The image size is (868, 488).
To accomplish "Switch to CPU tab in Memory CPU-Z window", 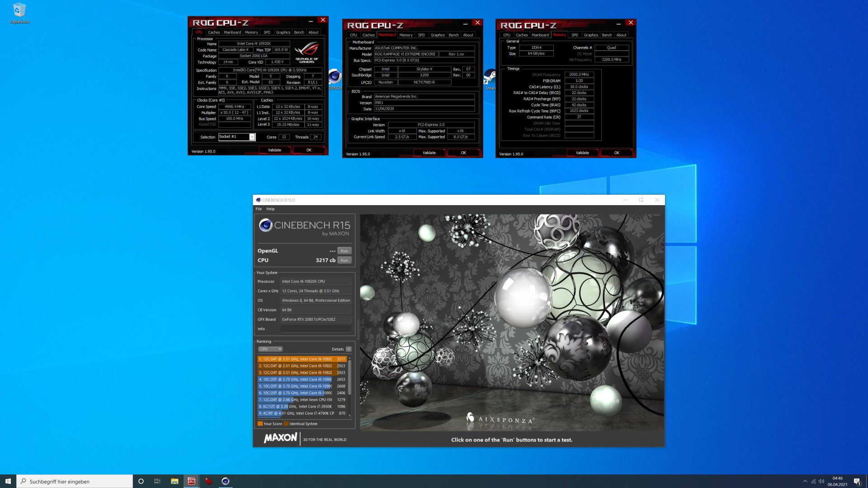I will pos(507,35).
